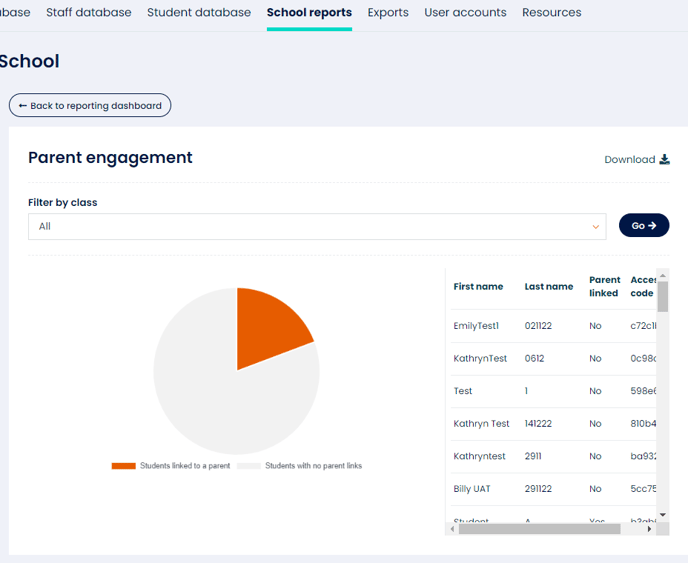
Task: Click Back to reporting dashboard button
Action: tap(90, 106)
